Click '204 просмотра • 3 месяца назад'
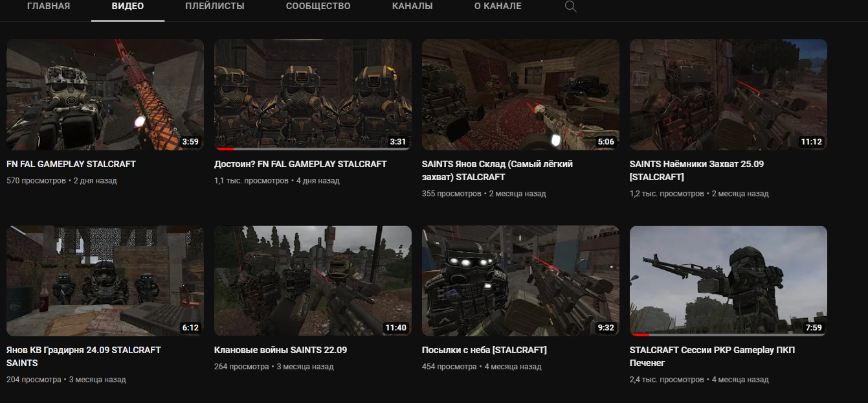Screen dimensions: 868x403 (66, 380)
